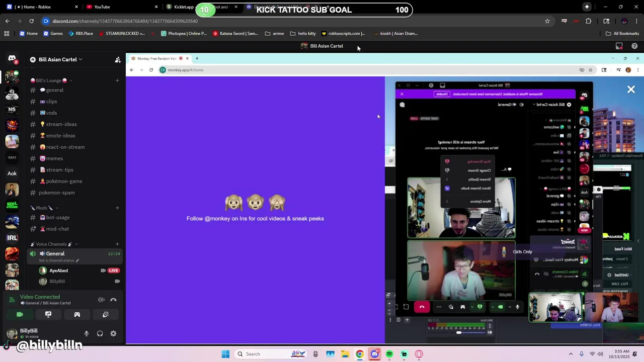Bookmark this page with the star icon
The image size is (644, 362).
click(547, 21)
